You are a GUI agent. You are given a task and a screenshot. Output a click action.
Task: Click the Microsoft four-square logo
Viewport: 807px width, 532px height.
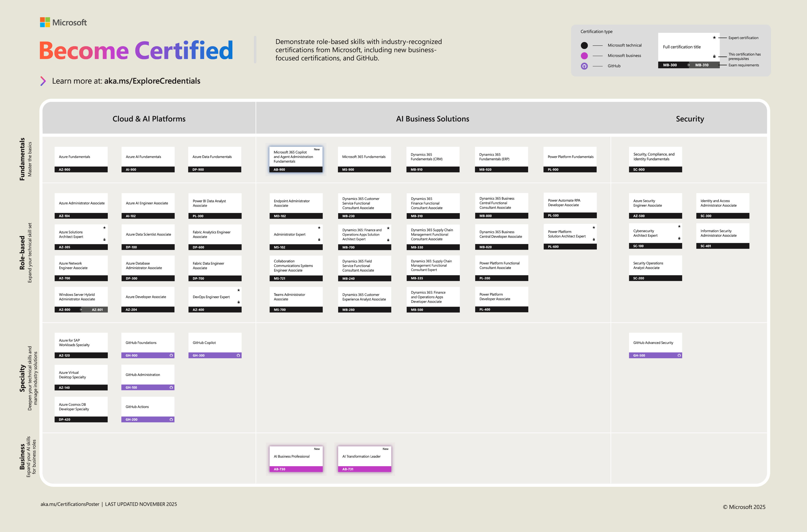click(x=45, y=22)
